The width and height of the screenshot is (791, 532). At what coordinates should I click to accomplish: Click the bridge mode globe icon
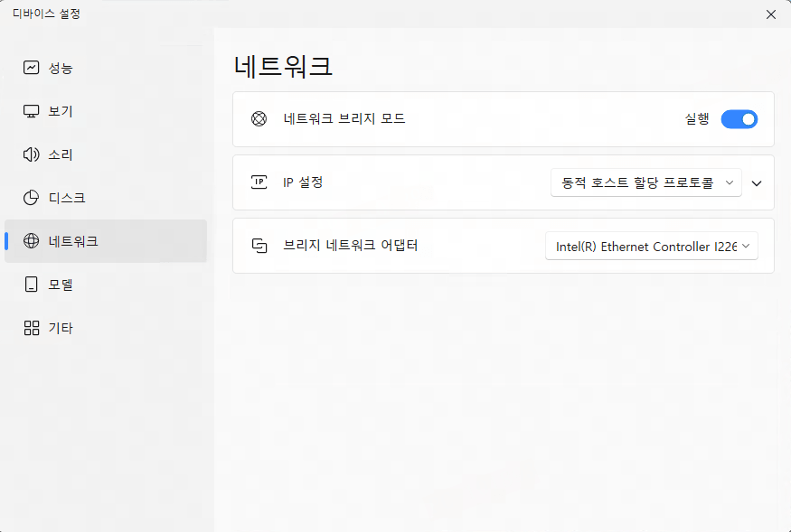258,118
